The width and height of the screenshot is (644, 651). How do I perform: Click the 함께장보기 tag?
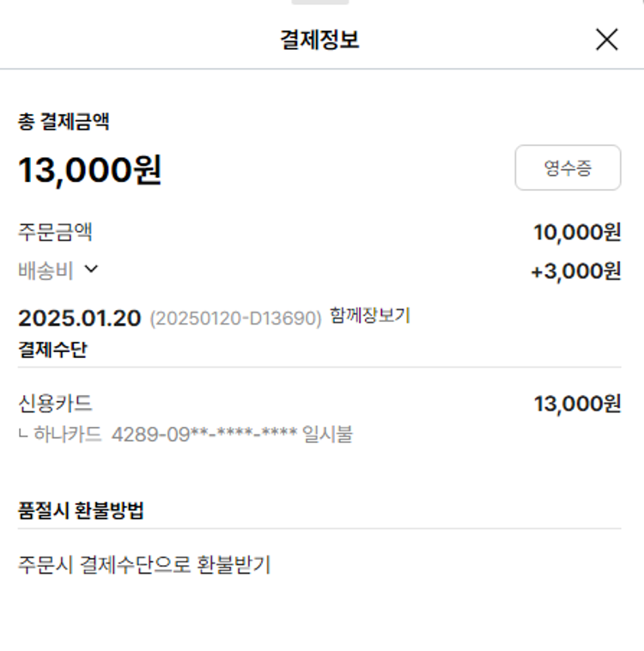pyautogui.click(x=370, y=316)
